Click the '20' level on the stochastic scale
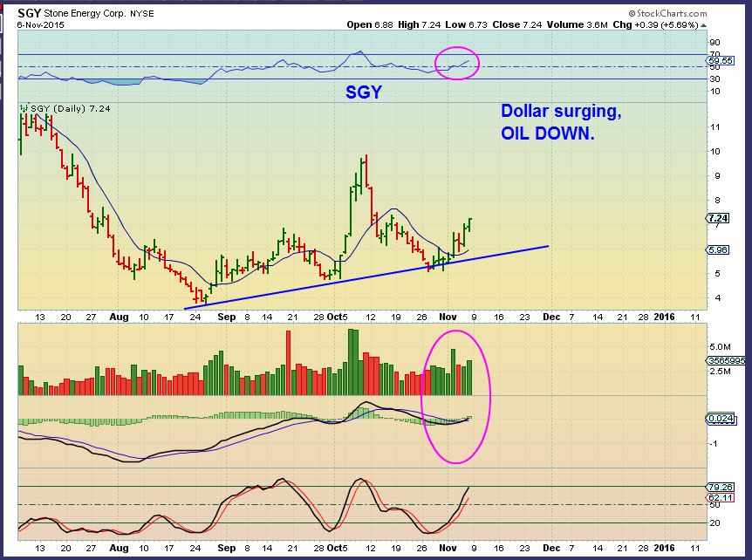The image size is (752, 560). [x=714, y=523]
